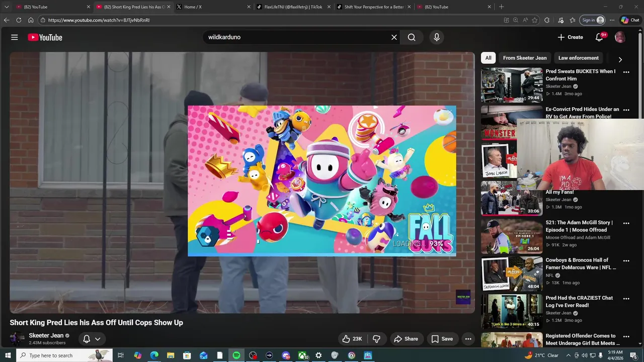The image size is (644, 362).
Task: Go back in the browser
Action: pyautogui.click(x=6, y=20)
